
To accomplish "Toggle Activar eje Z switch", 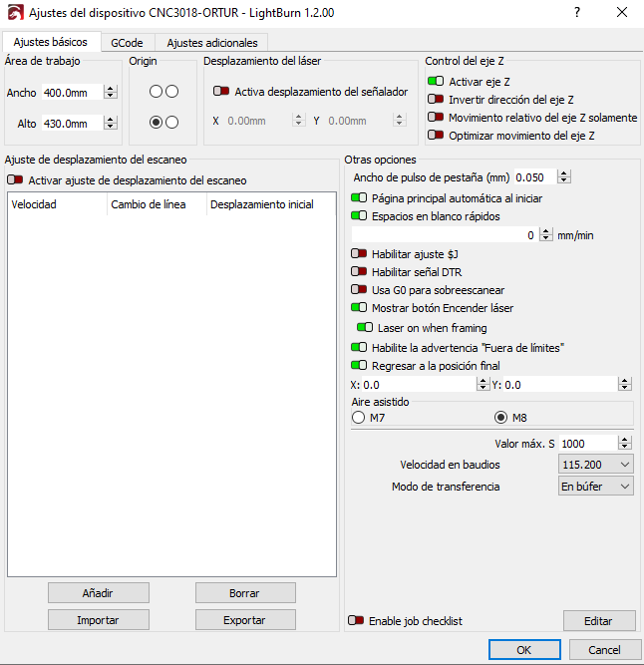I will (x=436, y=81).
